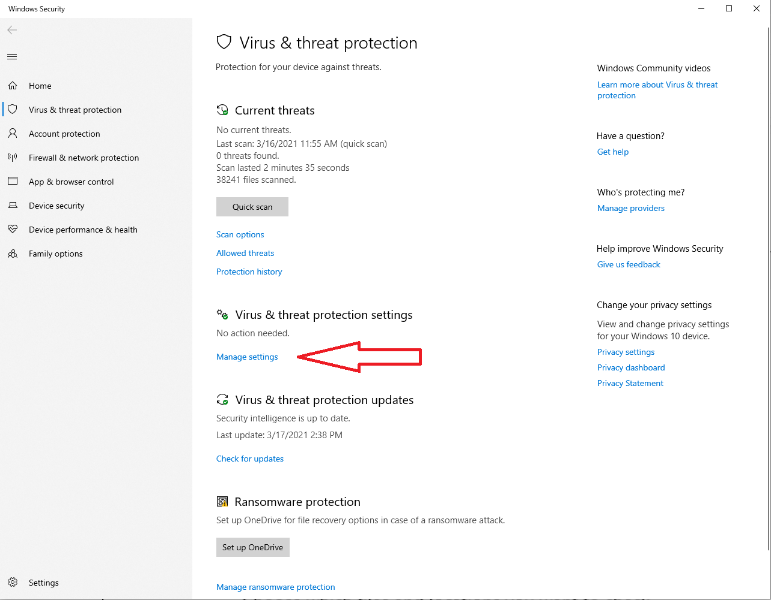Click '38241 files scanned.' text

(x=256, y=180)
